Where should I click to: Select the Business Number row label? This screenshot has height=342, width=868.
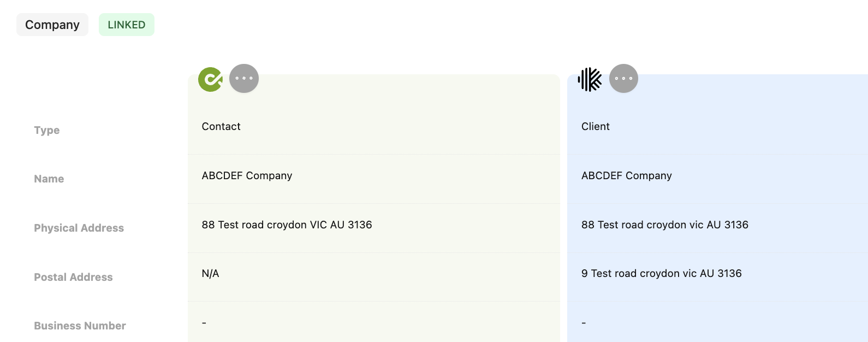(80, 326)
